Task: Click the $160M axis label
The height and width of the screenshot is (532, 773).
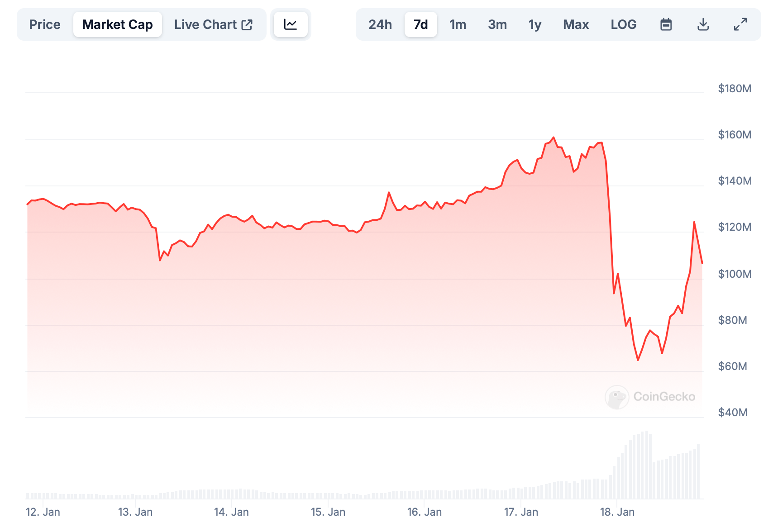Action: pos(734,135)
